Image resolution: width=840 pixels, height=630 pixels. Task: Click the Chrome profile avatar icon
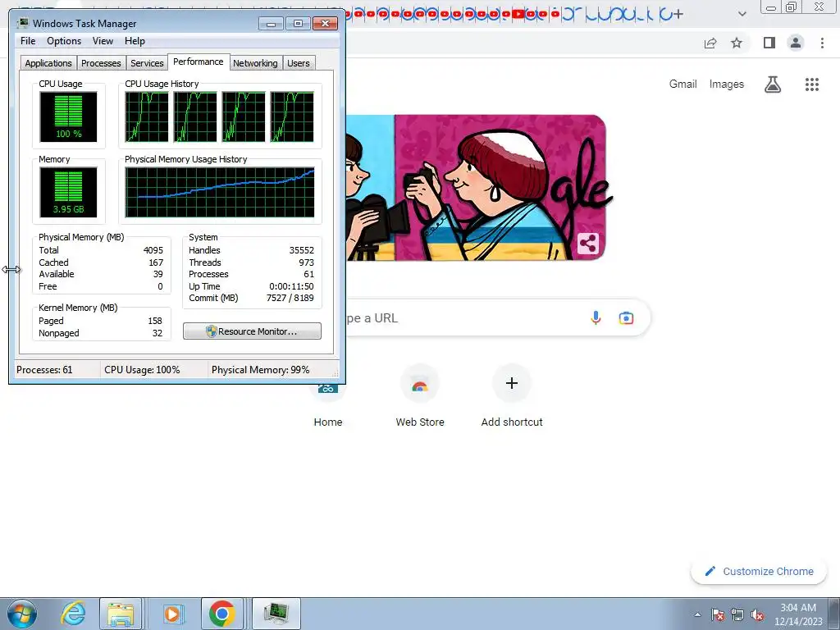796,43
